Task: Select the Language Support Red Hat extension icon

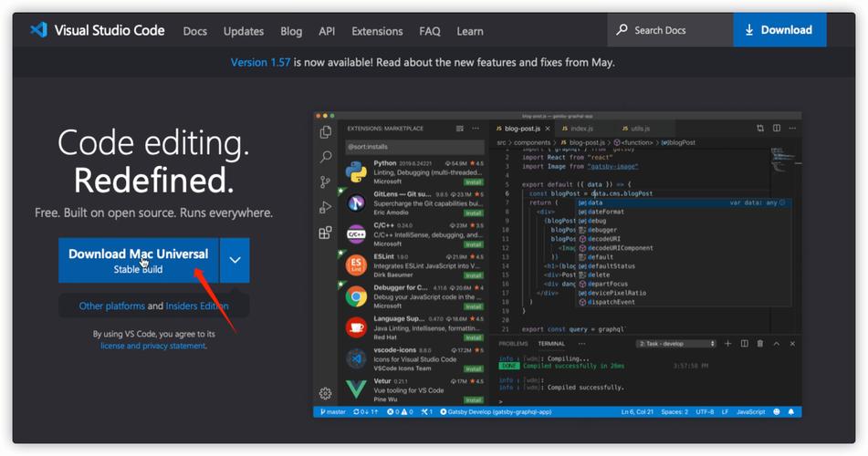Action: point(356,327)
